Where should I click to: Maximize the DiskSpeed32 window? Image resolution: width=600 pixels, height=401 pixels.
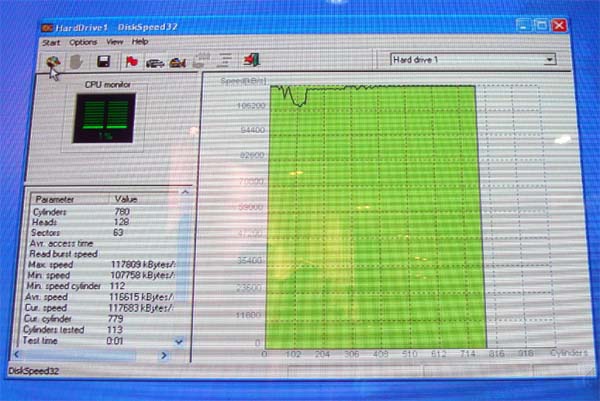pos(541,25)
